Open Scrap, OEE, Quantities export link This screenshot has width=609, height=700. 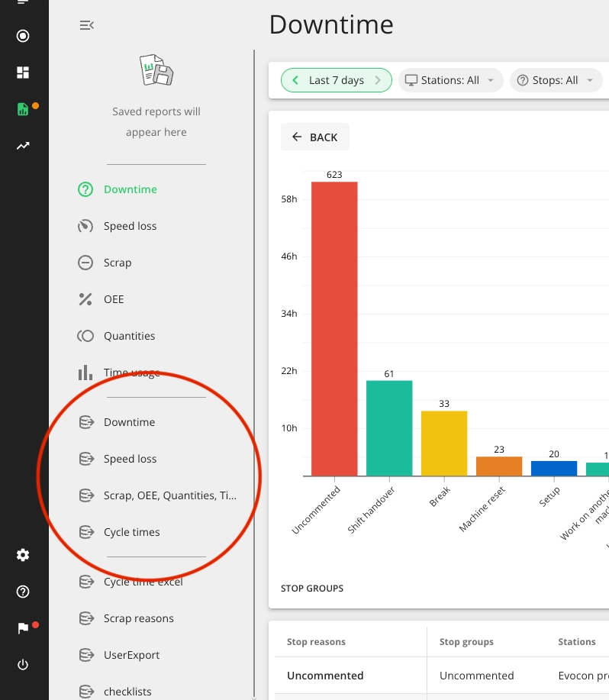[x=170, y=495]
